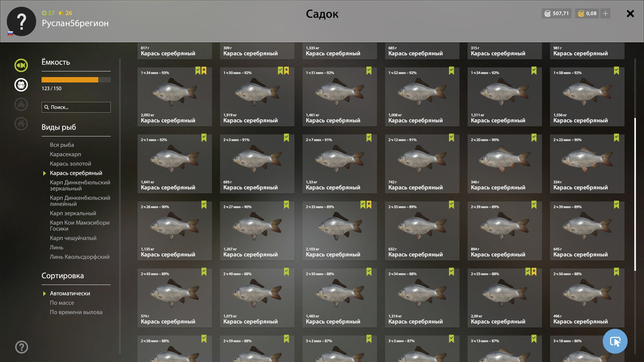Toggle green bookmark on 2,092 кг crucian
The image size is (644, 362).
[198, 71]
